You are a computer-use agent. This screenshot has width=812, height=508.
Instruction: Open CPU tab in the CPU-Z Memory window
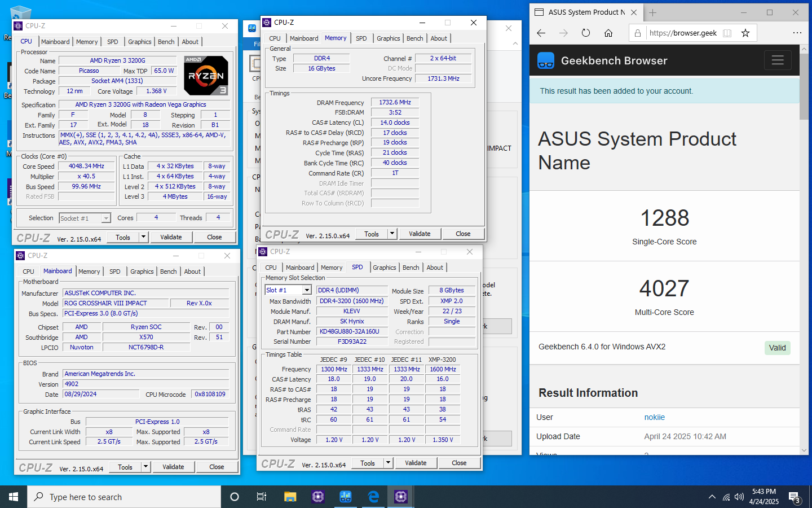coord(275,38)
